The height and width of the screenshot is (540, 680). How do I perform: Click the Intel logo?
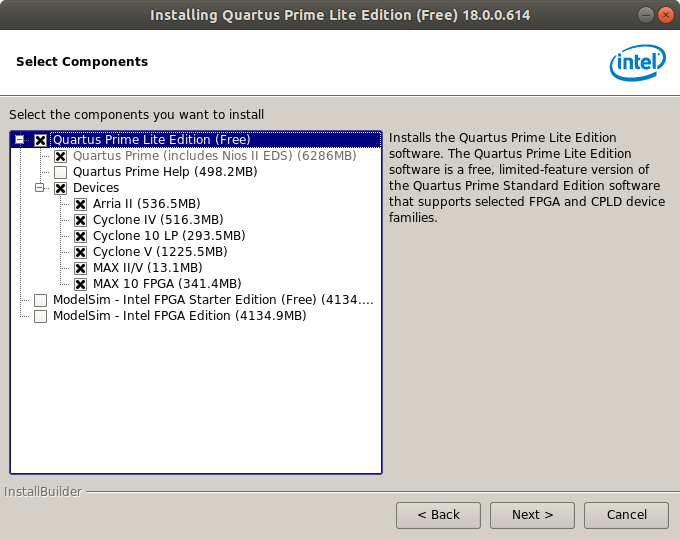pyautogui.click(x=638, y=62)
